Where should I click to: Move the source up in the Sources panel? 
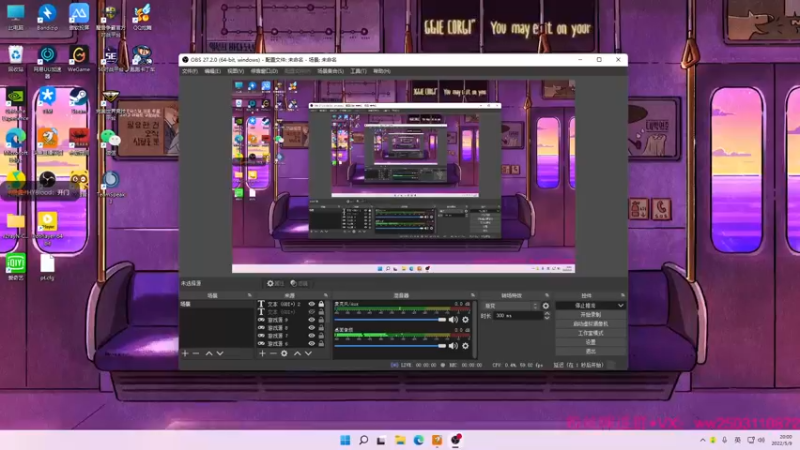pos(297,353)
